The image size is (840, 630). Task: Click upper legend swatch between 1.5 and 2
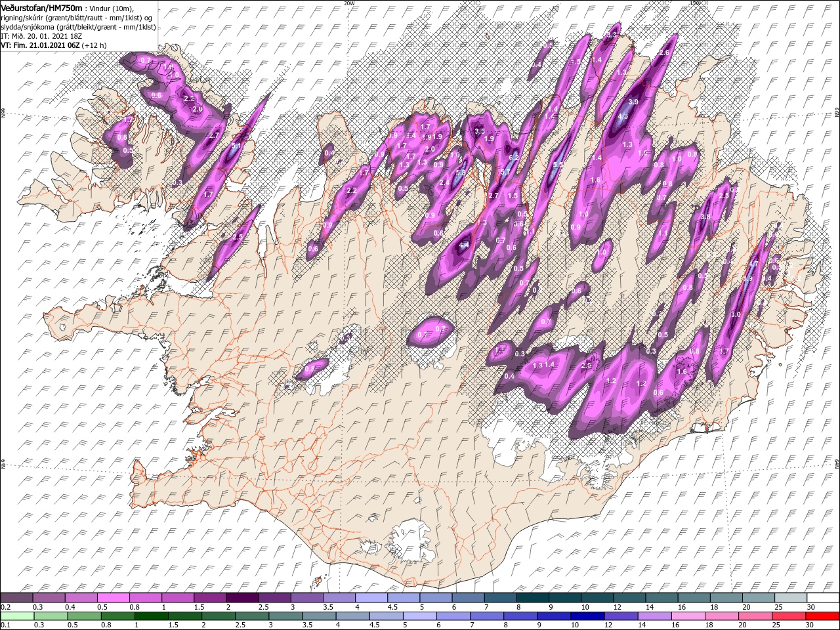click(x=210, y=597)
